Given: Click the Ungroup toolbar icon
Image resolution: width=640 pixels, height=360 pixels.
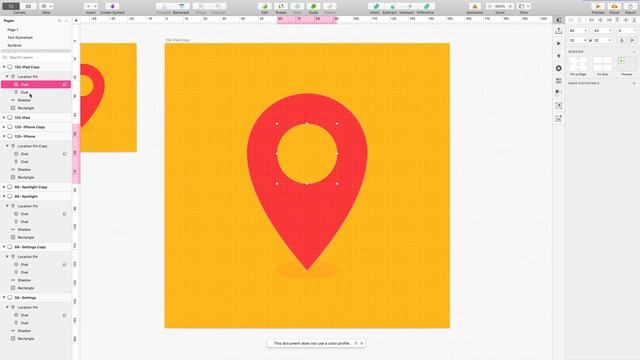Looking at the screenshot, I should pyautogui.click(x=218, y=7).
